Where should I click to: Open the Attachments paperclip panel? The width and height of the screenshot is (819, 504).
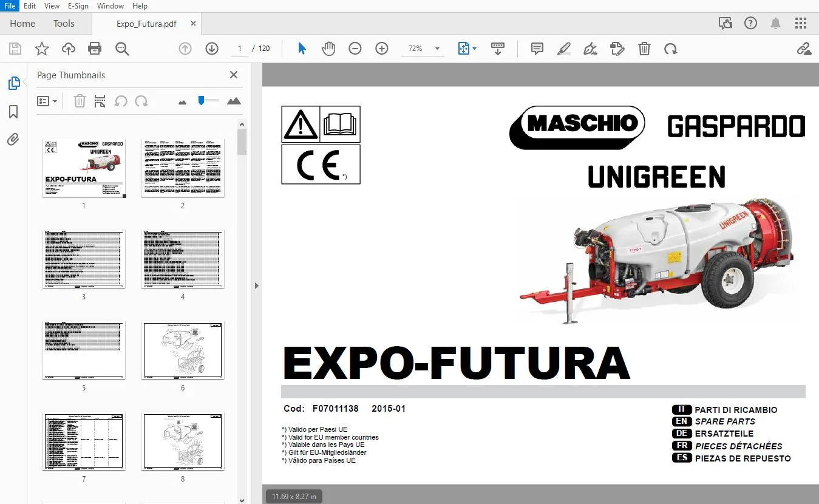13,140
